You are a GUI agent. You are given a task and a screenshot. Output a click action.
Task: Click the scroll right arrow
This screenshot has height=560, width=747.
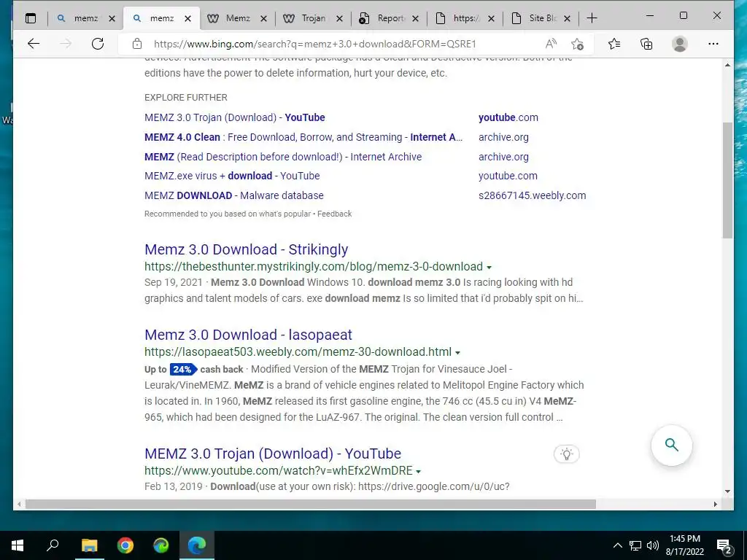715,504
